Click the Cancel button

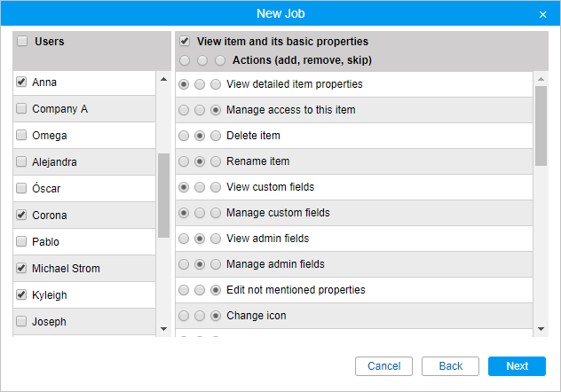(x=383, y=366)
